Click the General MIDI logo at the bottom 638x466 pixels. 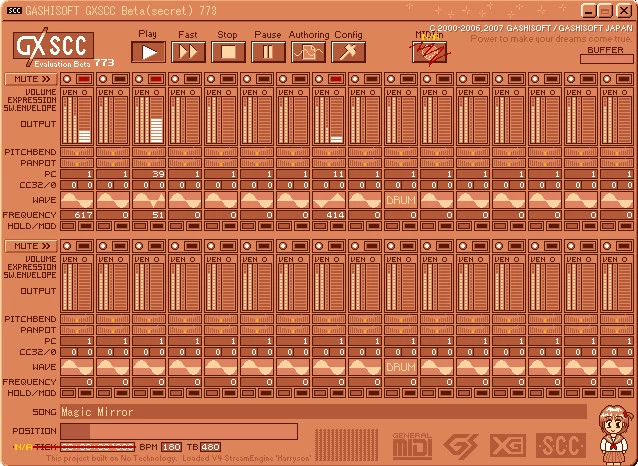point(412,445)
